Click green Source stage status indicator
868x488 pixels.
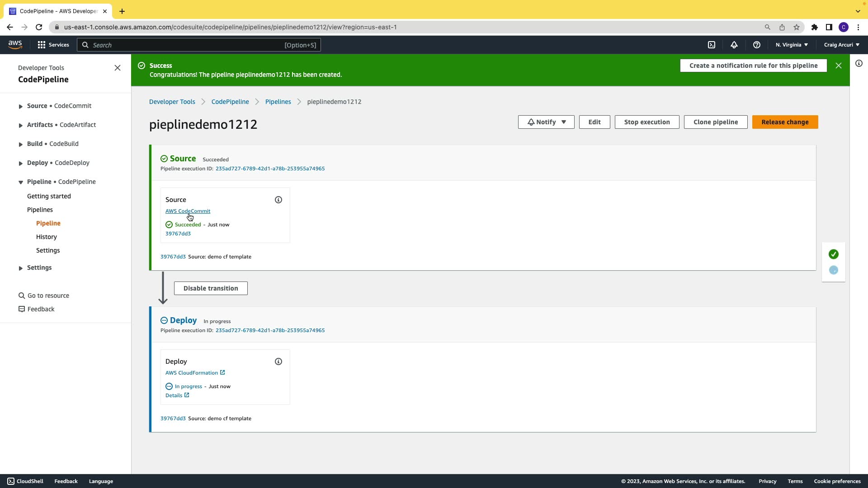(x=834, y=254)
